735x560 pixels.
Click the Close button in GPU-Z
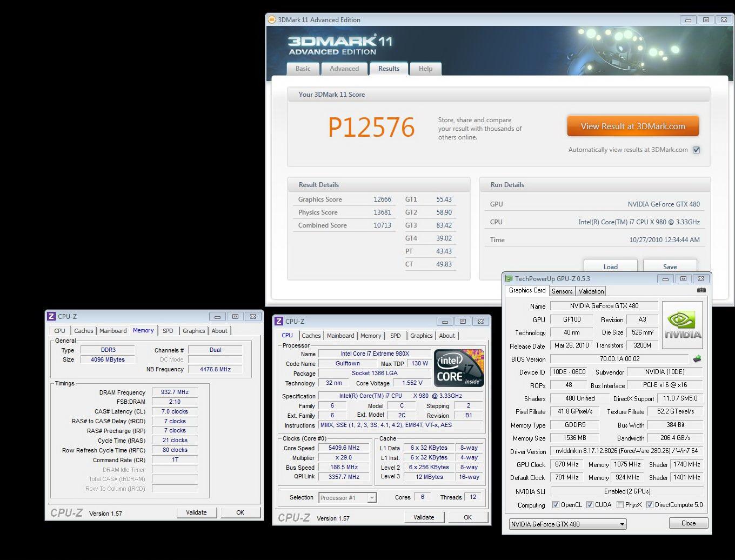689,523
